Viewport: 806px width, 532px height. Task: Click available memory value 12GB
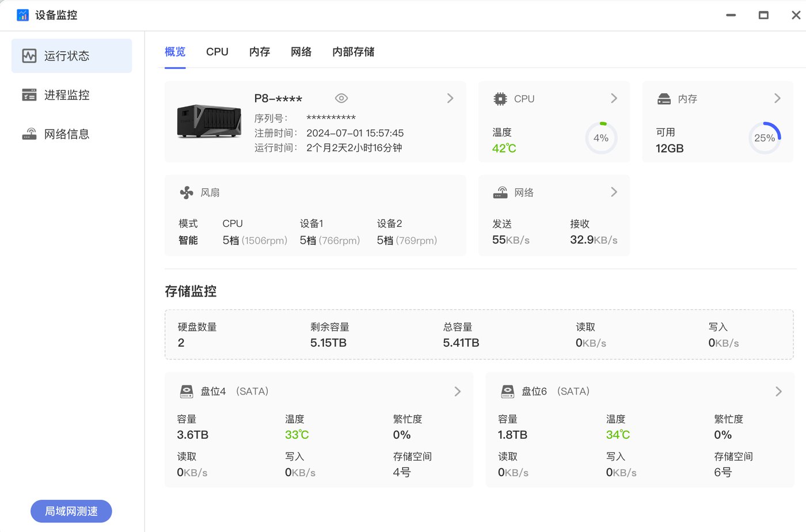point(670,149)
